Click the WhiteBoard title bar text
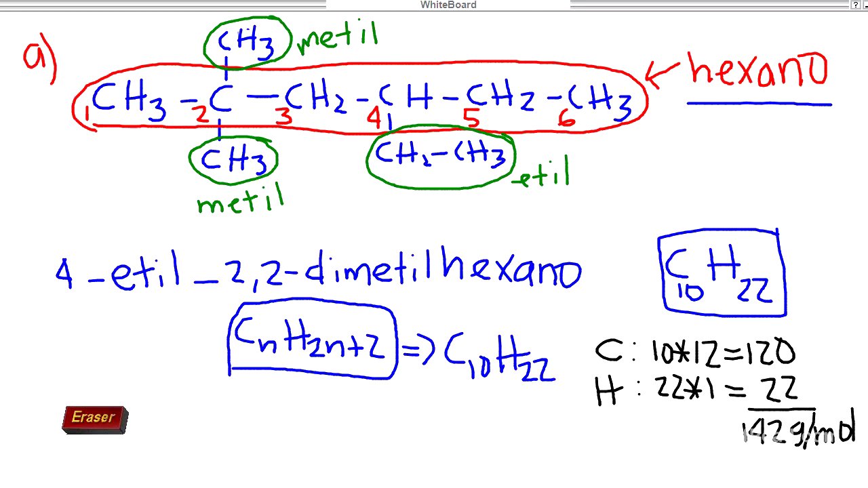 coord(448,5)
